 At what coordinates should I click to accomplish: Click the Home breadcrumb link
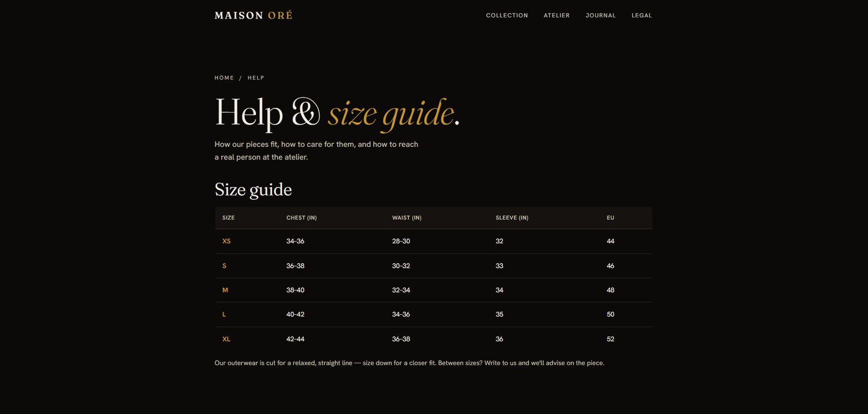point(224,77)
